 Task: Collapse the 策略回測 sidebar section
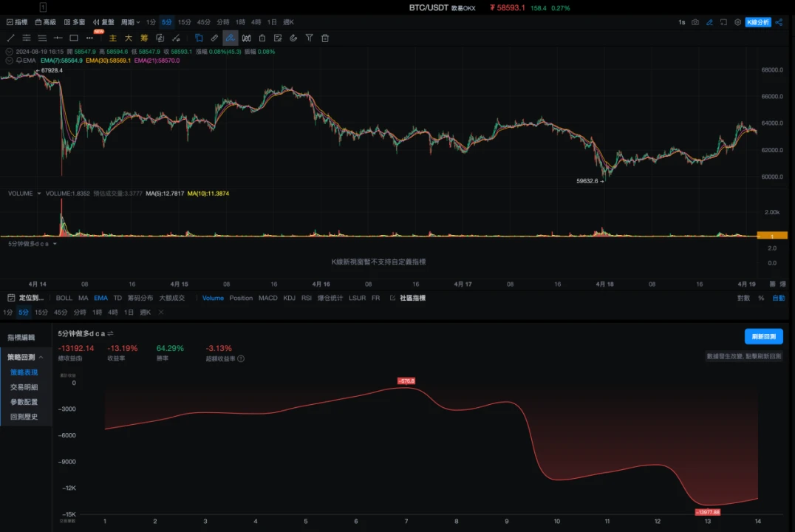(41, 357)
